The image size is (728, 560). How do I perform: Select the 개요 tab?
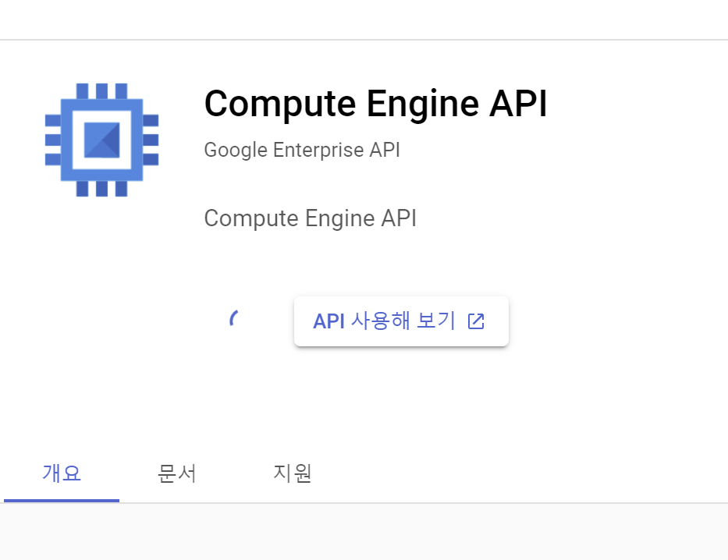tap(62, 473)
